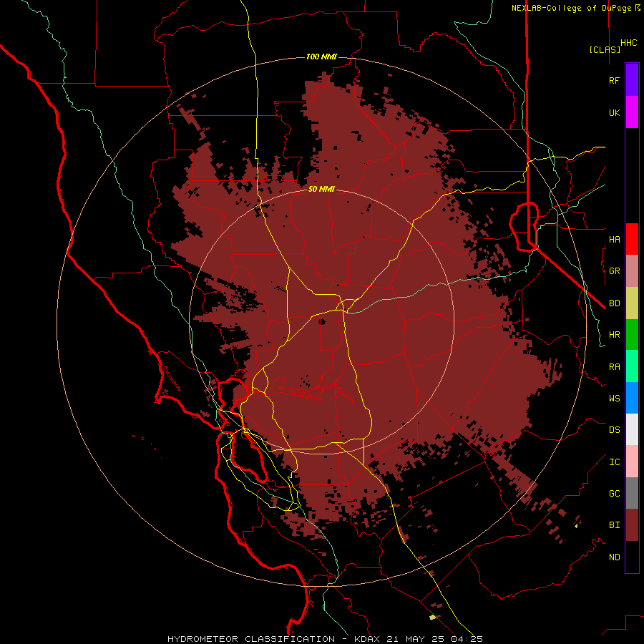Click the DS legend label
Screen dimensions: 644x644
click(615, 430)
